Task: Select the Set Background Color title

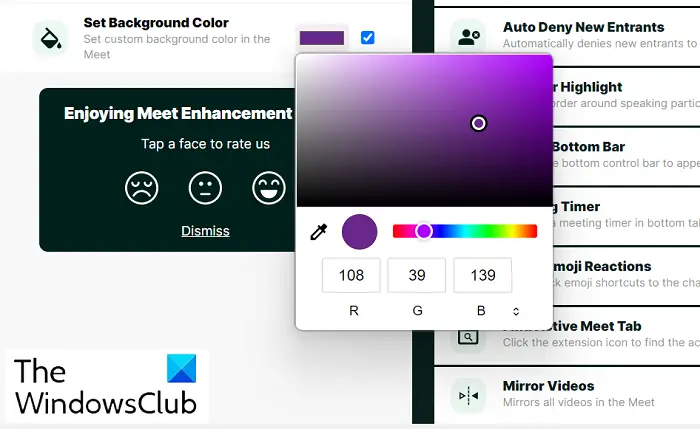Action: [156, 23]
